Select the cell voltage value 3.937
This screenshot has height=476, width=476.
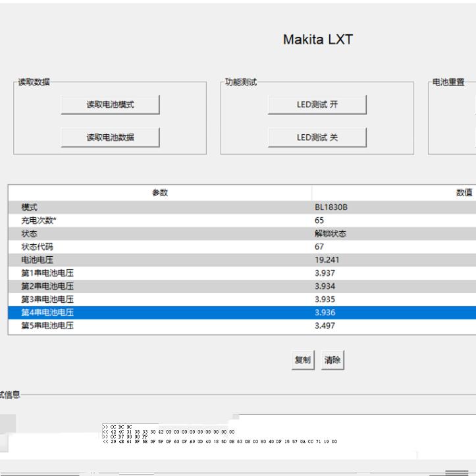point(325,273)
